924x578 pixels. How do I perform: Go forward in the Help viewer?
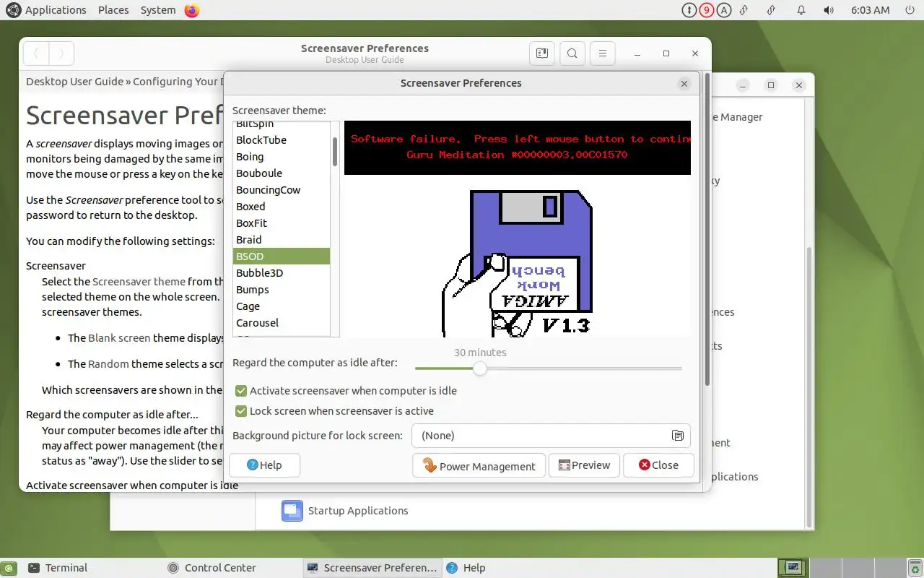61,53
